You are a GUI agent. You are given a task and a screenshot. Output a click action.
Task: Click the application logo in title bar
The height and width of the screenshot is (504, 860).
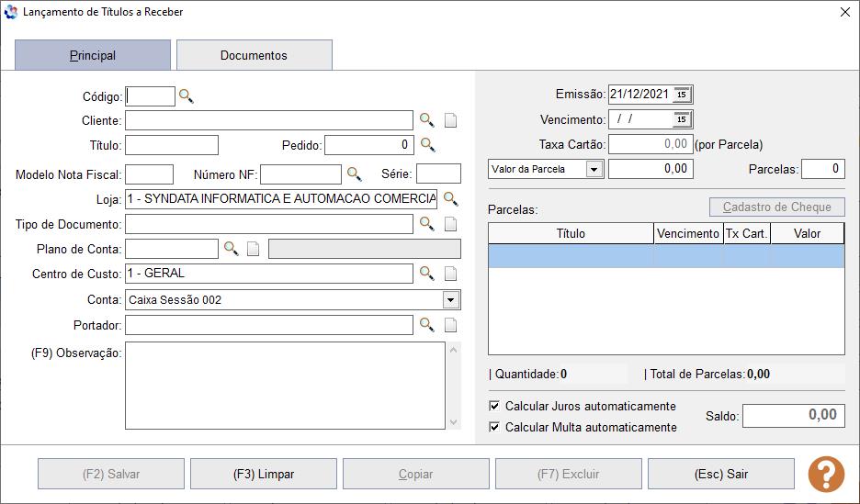point(10,12)
